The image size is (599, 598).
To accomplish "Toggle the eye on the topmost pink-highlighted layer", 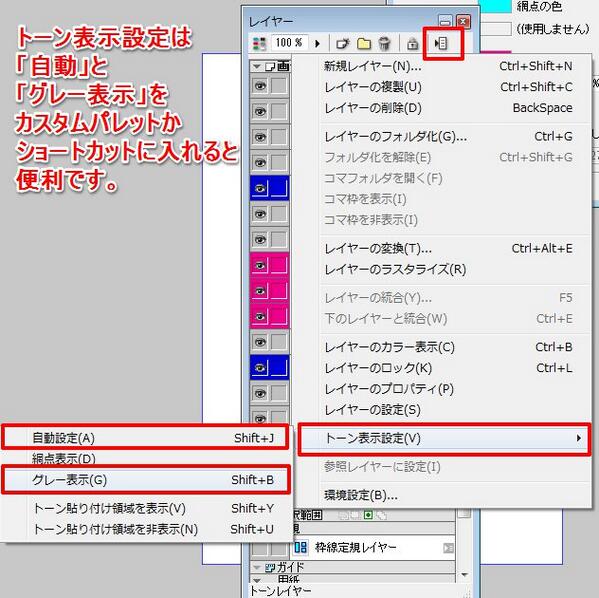I will click(x=260, y=265).
